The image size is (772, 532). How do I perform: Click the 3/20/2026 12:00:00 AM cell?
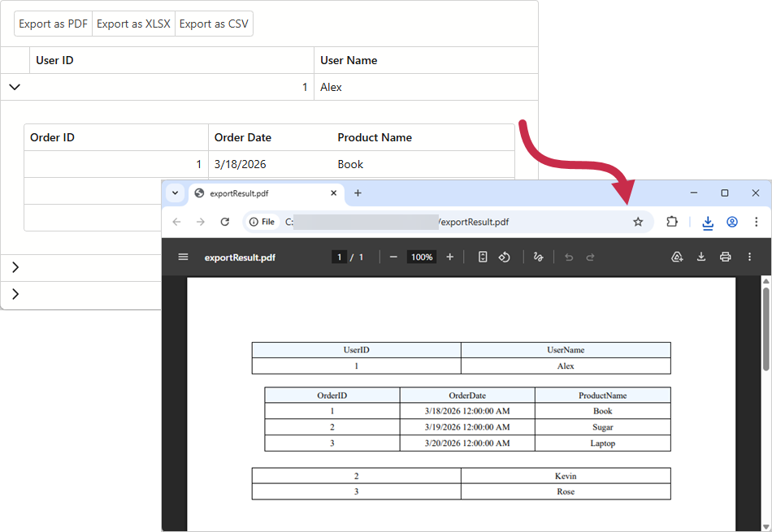click(x=467, y=443)
